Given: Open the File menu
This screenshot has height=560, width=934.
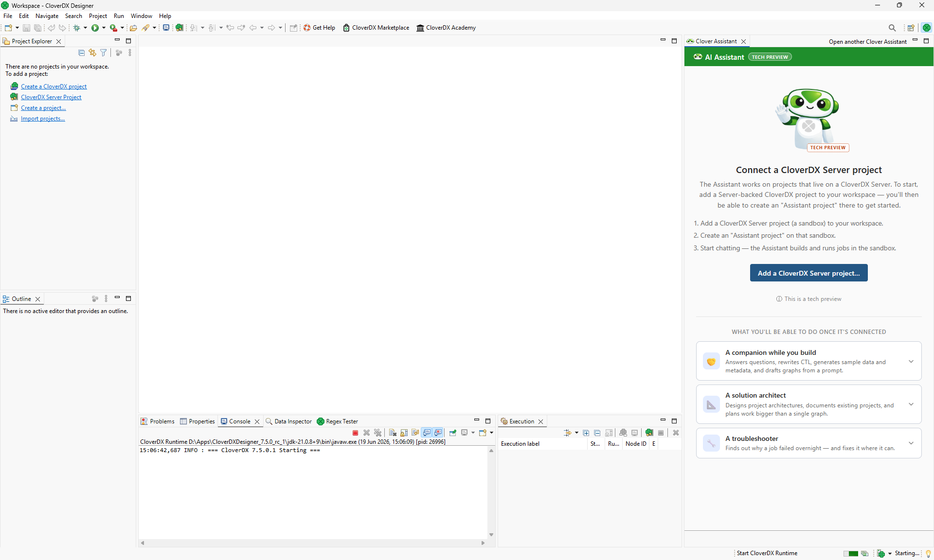Looking at the screenshot, I should tap(8, 16).
